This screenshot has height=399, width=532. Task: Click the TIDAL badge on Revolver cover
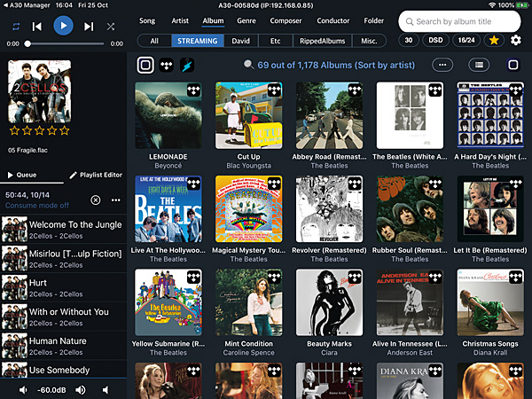click(355, 184)
